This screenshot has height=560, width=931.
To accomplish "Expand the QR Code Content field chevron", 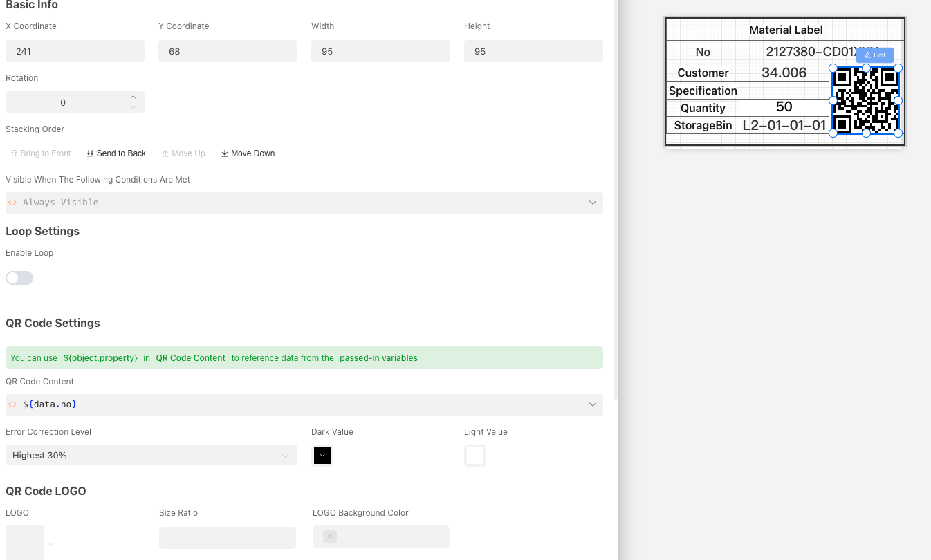I will (x=592, y=404).
